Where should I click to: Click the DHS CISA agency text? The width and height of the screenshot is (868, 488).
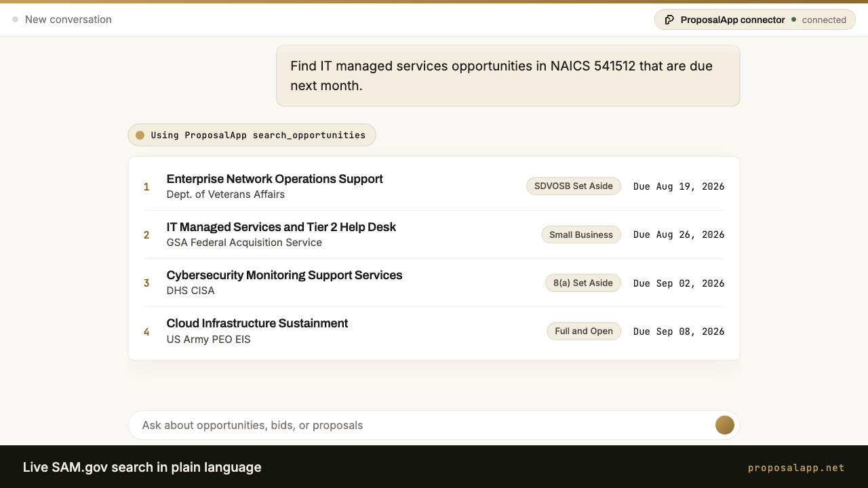click(x=191, y=291)
